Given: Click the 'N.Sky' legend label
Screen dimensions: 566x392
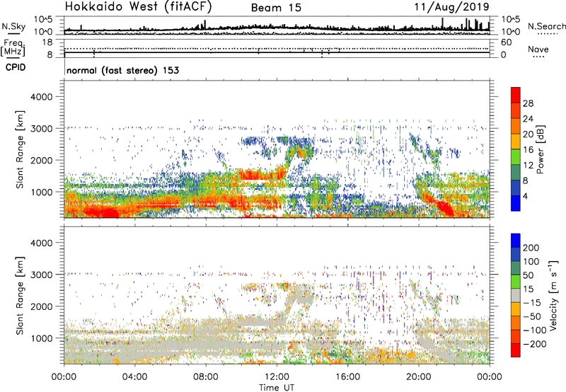Looking at the screenshot, I should 13,26.
